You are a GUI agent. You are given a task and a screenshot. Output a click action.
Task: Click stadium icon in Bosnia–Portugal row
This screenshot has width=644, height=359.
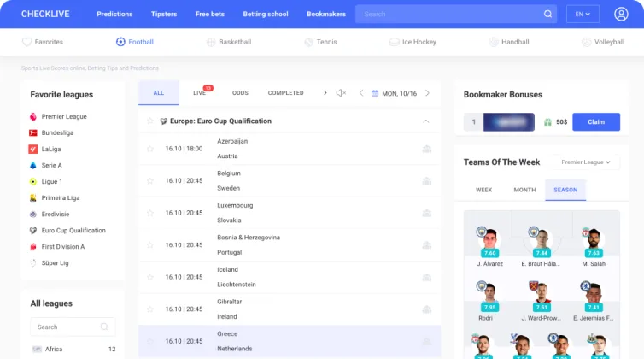pyautogui.click(x=427, y=245)
